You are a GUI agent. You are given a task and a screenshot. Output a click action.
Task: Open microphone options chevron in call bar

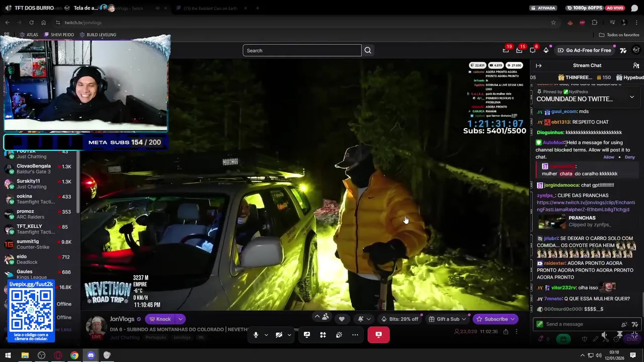(x=266, y=335)
